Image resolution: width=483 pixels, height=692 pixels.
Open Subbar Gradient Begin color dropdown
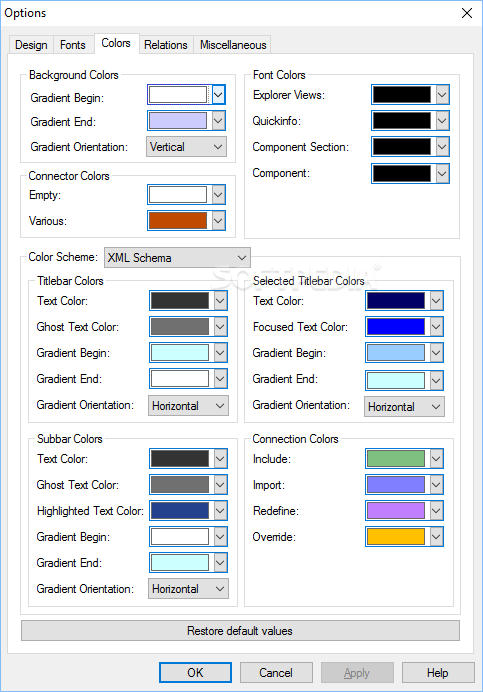tap(221, 537)
